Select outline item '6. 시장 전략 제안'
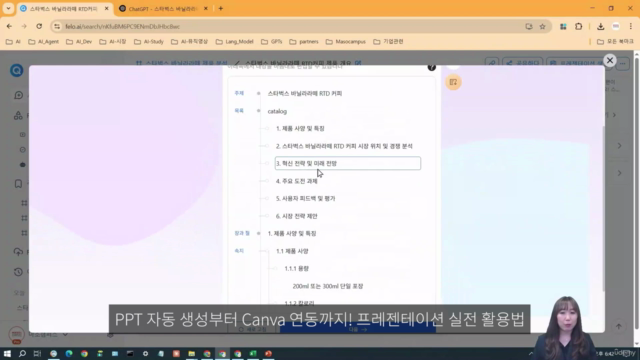The width and height of the screenshot is (640, 360). click(x=296, y=216)
